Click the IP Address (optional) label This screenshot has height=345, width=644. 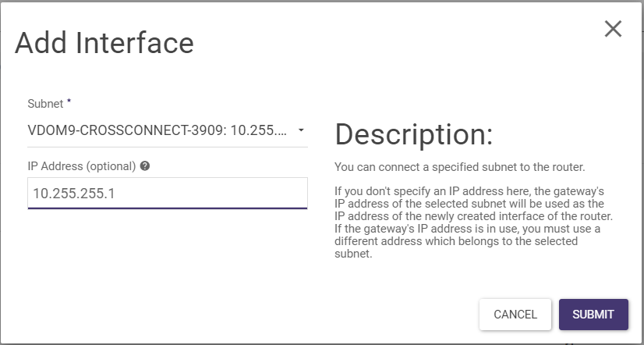82,166
